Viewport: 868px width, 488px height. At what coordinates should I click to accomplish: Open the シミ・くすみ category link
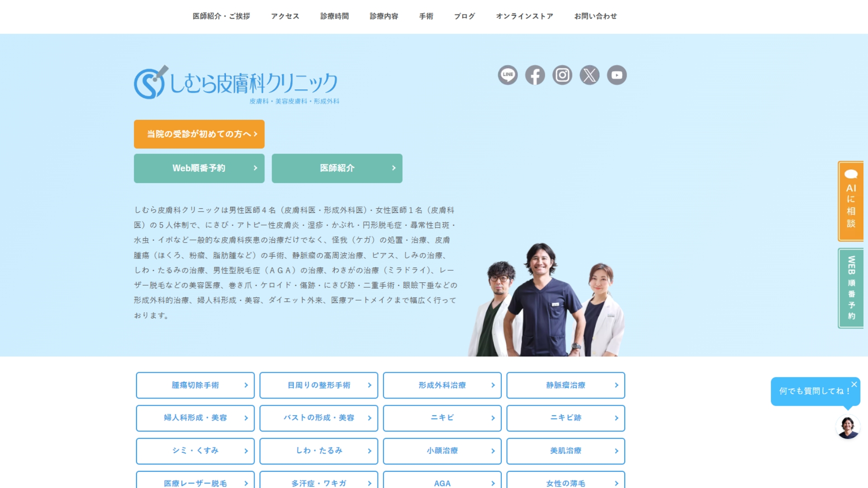tap(195, 451)
